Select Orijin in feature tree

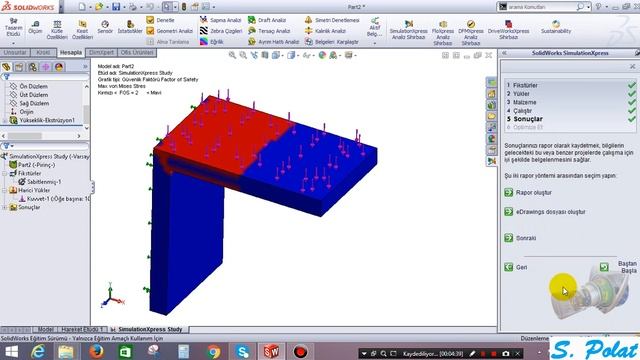tap(27, 111)
